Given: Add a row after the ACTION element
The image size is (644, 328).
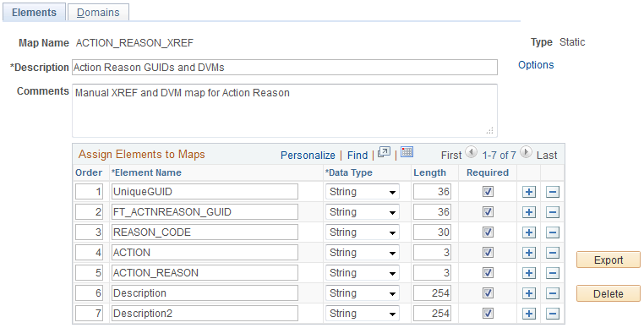Looking at the screenshot, I should pos(529,253).
